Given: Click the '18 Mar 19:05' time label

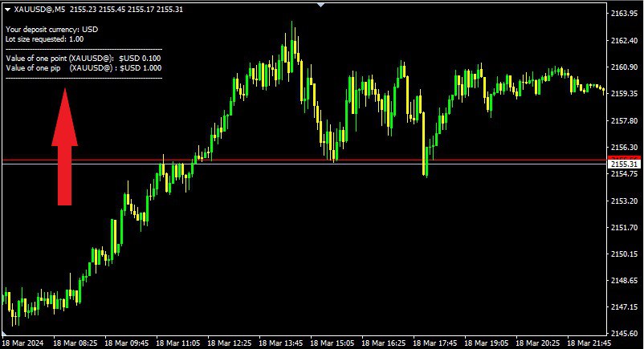Looking at the screenshot, I should [486, 343].
